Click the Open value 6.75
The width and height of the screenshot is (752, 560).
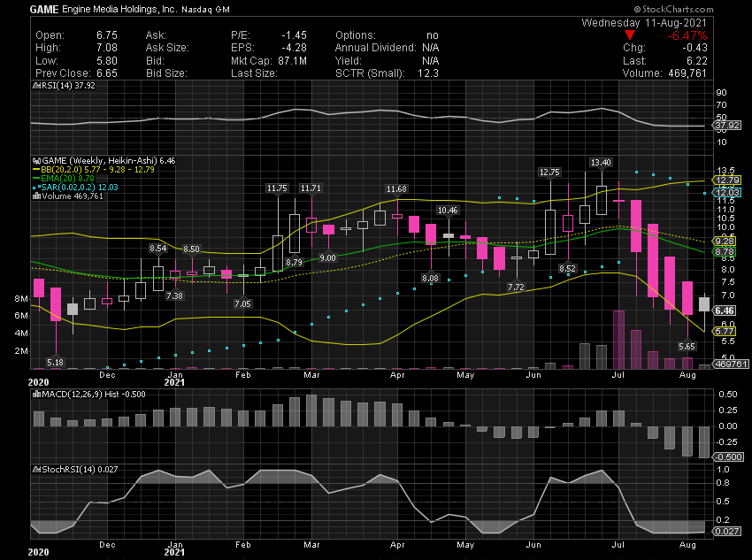point(106,35)
